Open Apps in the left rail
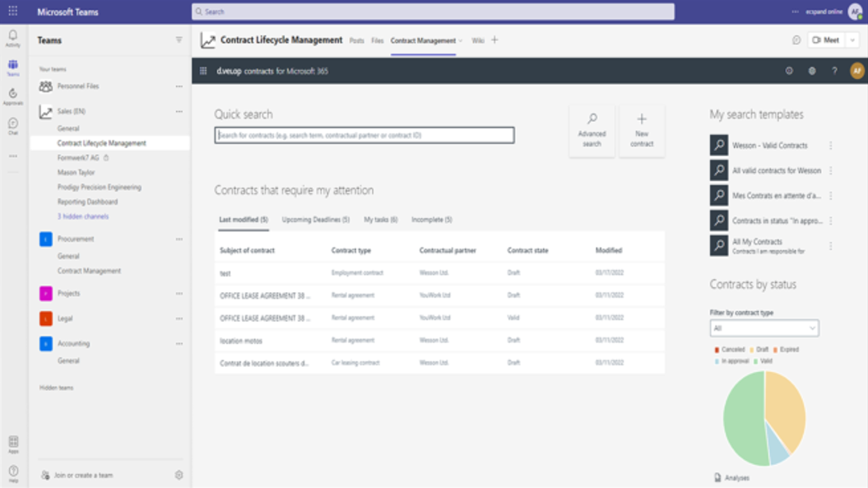The width and height of the screenshot is (868, 488). point(12,444)
